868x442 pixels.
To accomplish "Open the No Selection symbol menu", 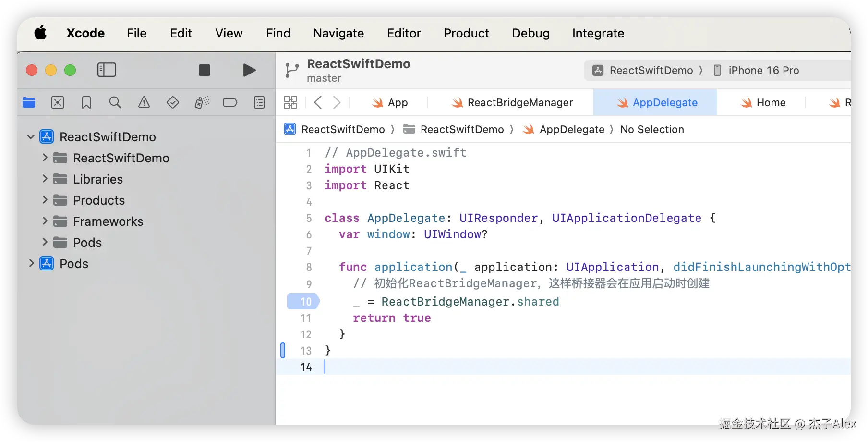I will tap(652, 129).
